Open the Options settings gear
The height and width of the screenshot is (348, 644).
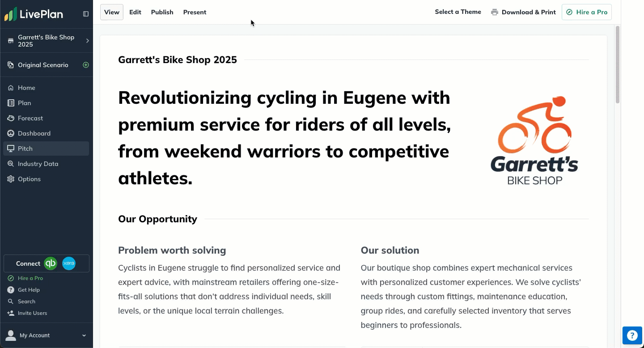(10, 178)
